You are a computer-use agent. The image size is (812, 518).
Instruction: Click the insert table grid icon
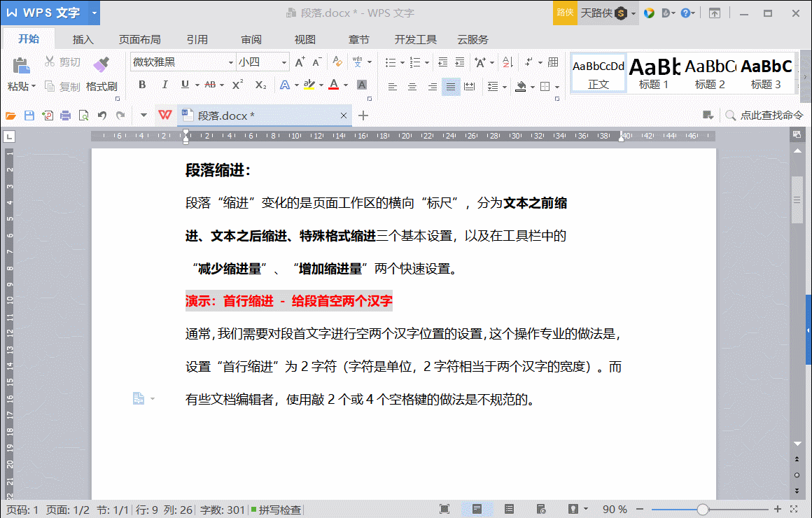[553, 62]
